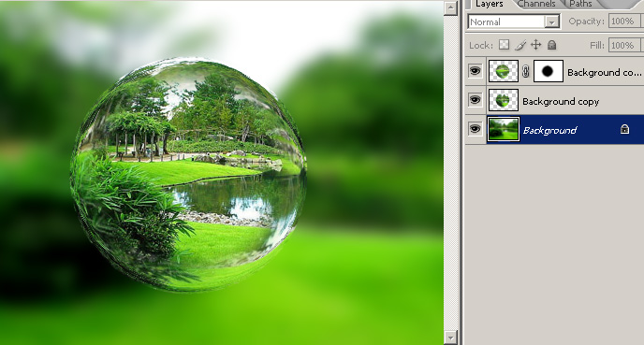This screenshot has height=345, width=644.
Task: Hide the top masked Background copy layer
Action: 476,71
